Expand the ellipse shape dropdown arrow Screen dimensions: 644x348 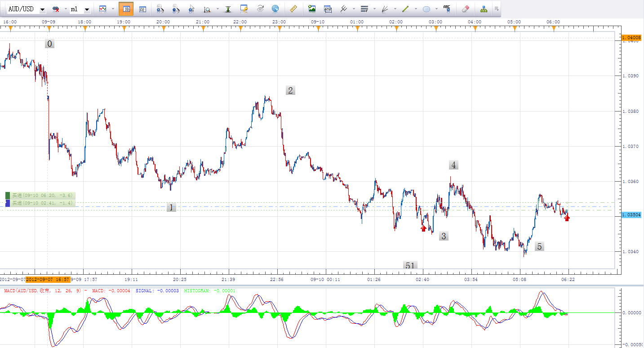(436, 9)
